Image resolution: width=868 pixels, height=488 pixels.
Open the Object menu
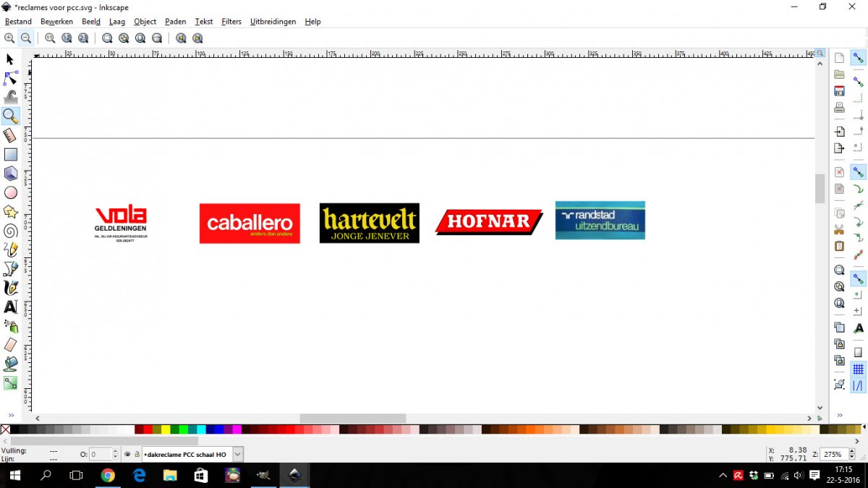coord(145,22)
